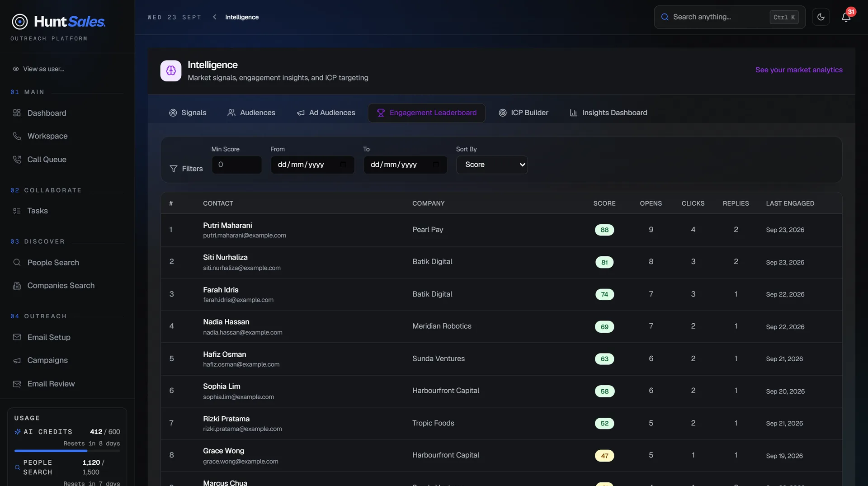Open the From date calendar picker
The image size is (868, 486).
(343, 165)
